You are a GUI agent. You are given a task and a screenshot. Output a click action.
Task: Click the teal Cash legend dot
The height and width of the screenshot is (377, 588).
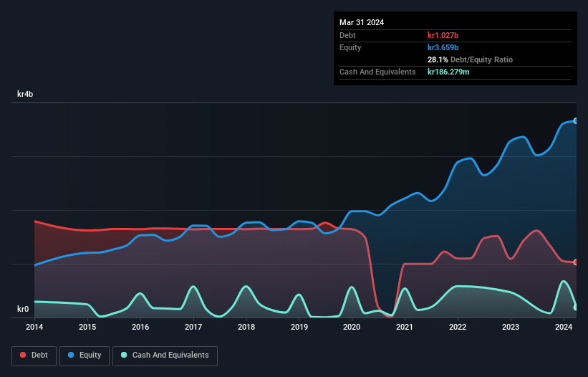(124, 355)
